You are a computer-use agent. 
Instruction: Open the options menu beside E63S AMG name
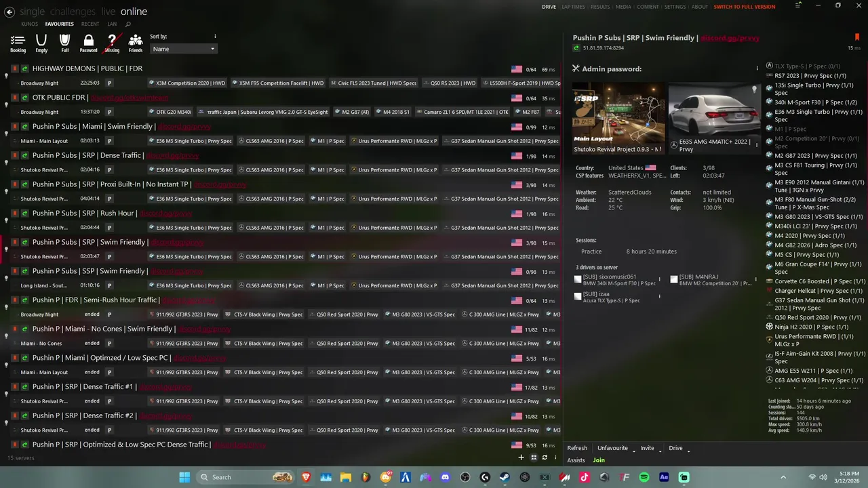tap(757, 145)
